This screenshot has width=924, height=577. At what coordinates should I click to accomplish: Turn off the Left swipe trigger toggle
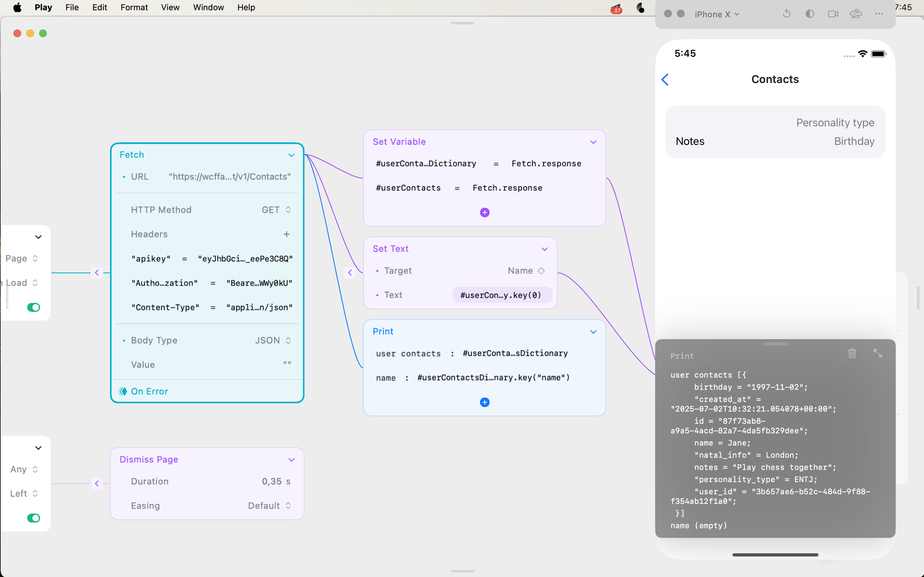tap(34, 518)
